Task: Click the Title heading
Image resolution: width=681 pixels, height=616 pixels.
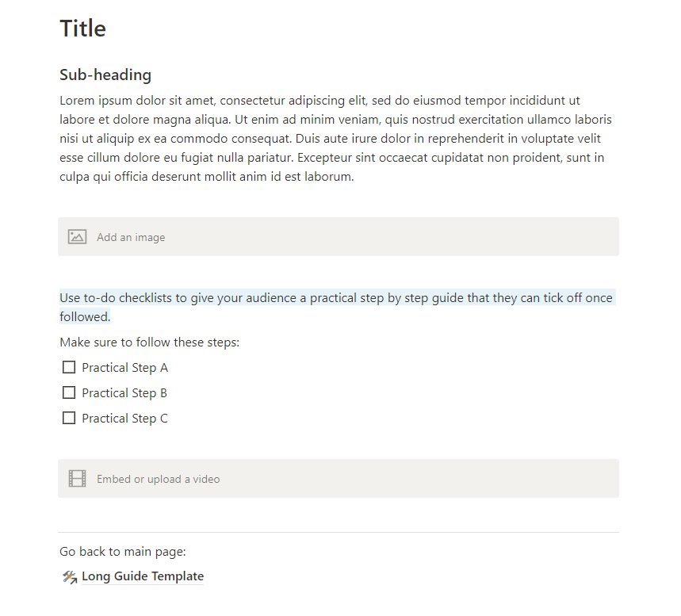Action: coord(83,29)
